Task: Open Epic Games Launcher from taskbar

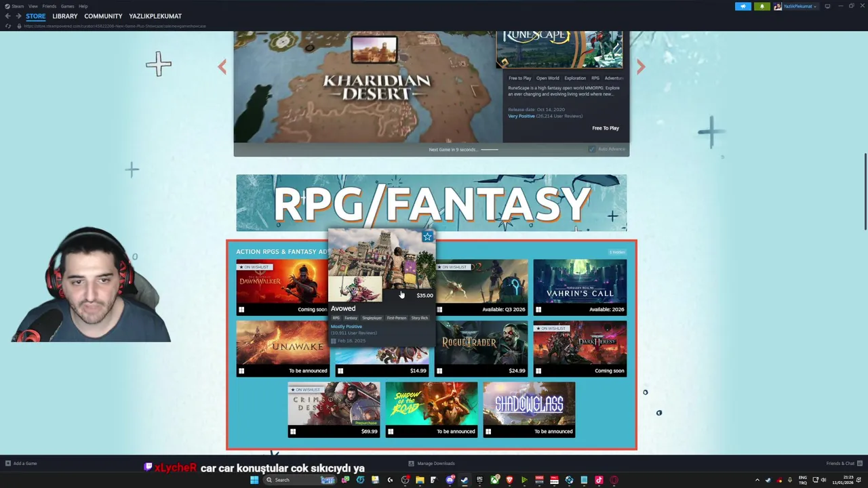Action: coord(479,480)
